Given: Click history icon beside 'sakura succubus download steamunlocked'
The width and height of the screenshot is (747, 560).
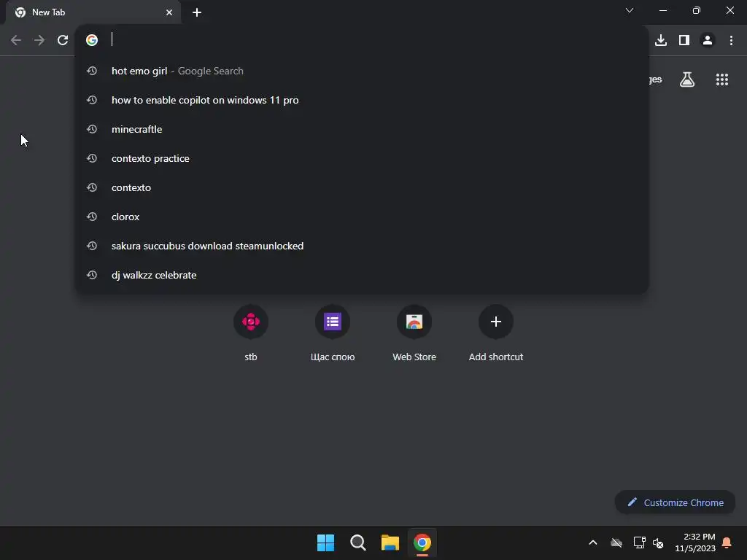Looking at the screenshot, I should tap(92, 246).
